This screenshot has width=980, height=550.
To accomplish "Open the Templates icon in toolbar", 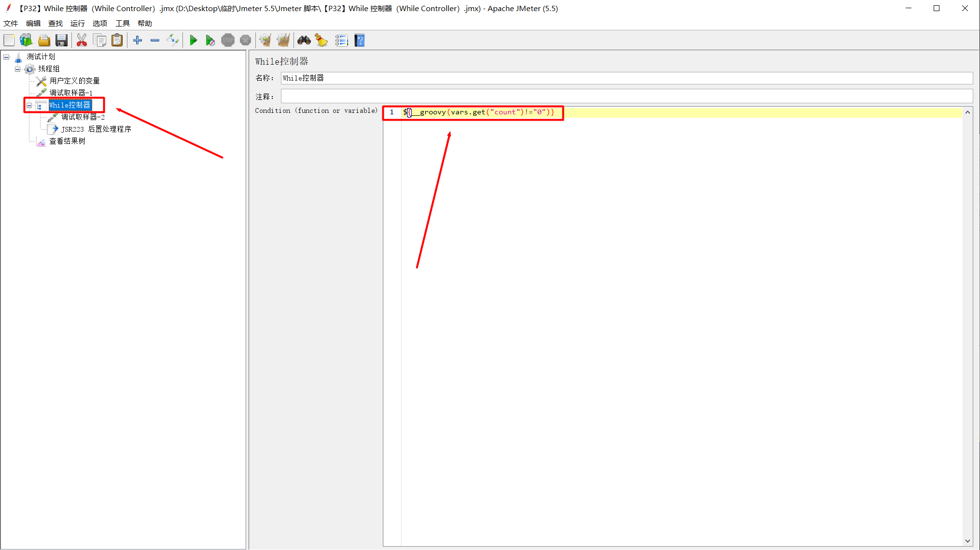I will point(26,41).
